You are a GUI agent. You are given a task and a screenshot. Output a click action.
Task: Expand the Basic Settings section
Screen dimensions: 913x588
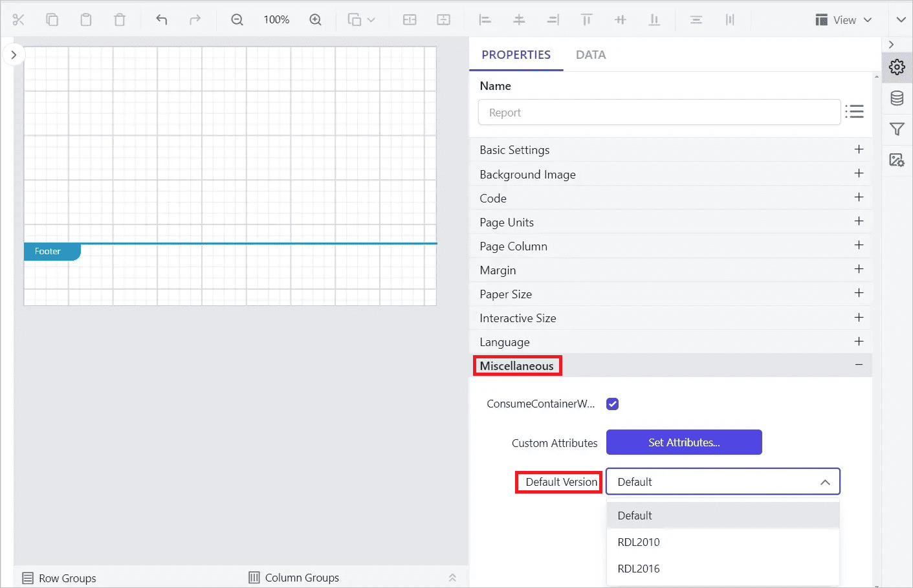(x=859, y=149)
